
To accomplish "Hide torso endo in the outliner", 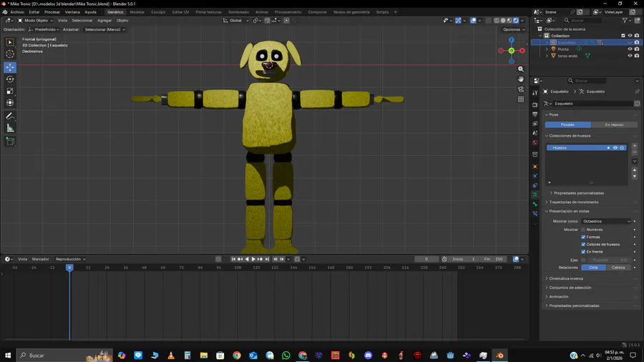I will [630, 56].
